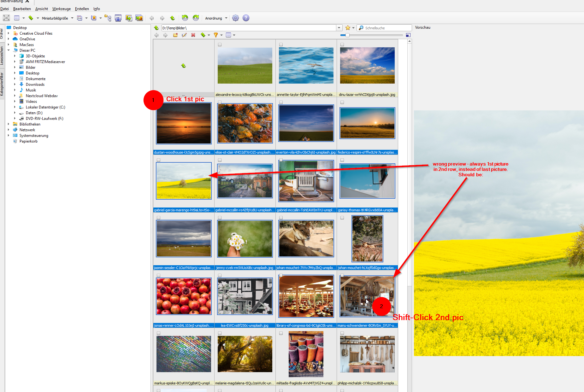This screenshot has width=584, height=392.
Task: Click the favorites star icon
Action: [348, 28]
